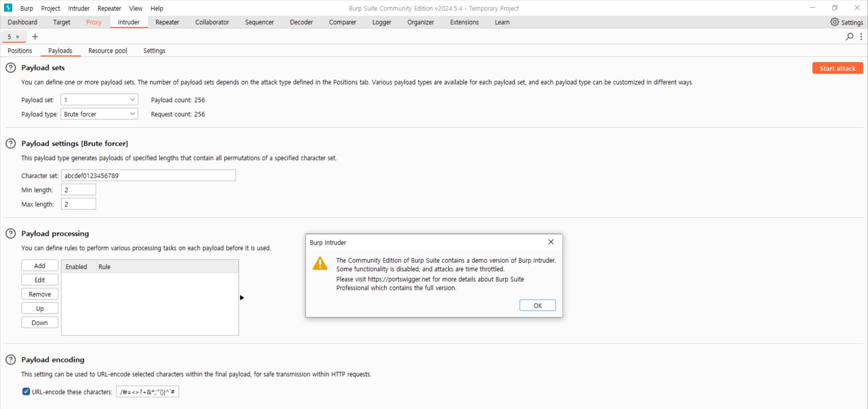Open the Settings gear icon

[834, 22]
